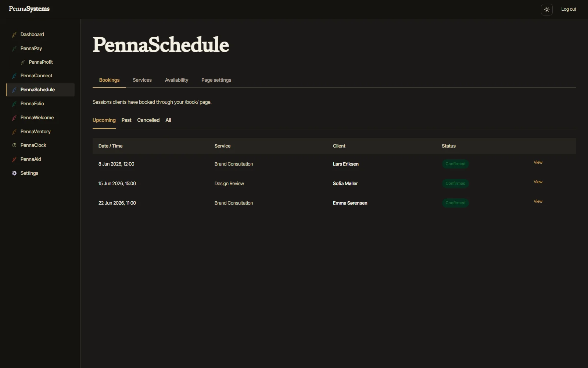The width and height of the screenshot is (588, 368).
Task: Click the date 8 Jun 2026, 12:00
Action: [116, 164]
